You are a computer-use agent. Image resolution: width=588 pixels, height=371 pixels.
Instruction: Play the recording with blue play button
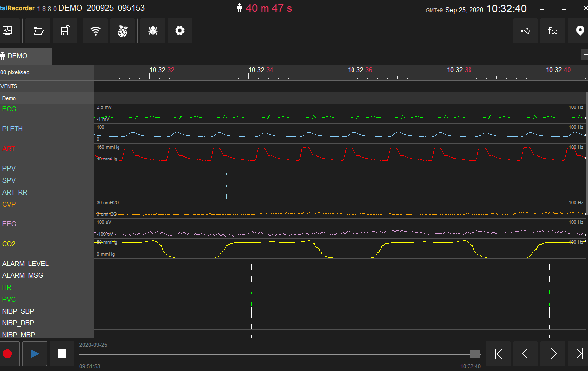(35, 353)
